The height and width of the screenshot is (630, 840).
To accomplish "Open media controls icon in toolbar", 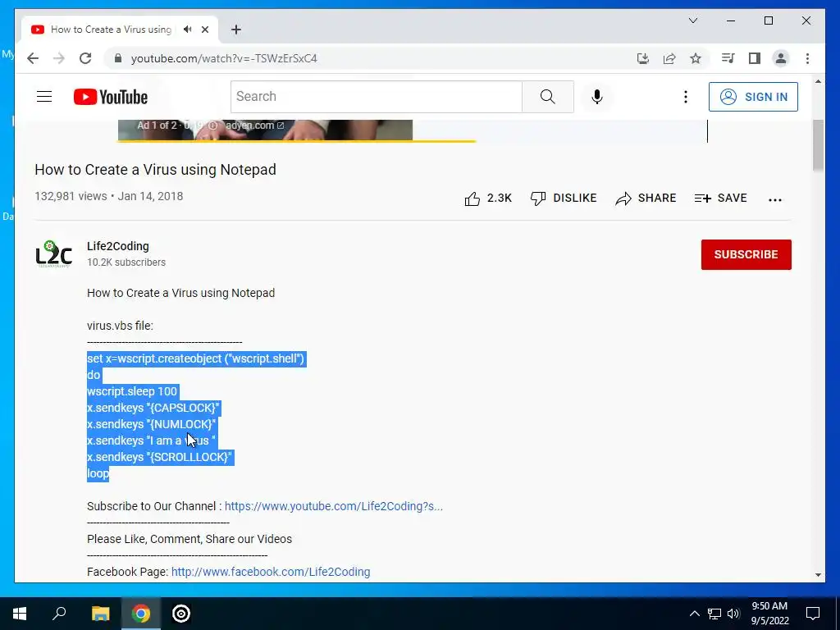I will tap(728, 58).
